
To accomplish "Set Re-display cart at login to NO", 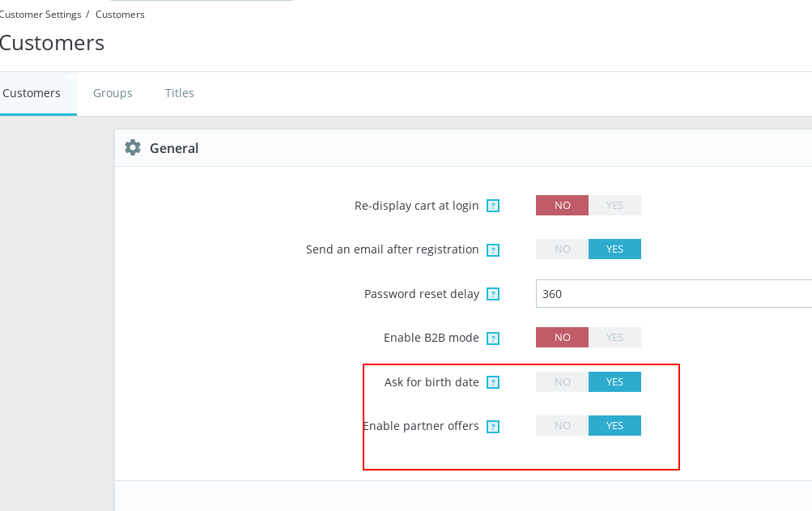I will pos(562,205).
